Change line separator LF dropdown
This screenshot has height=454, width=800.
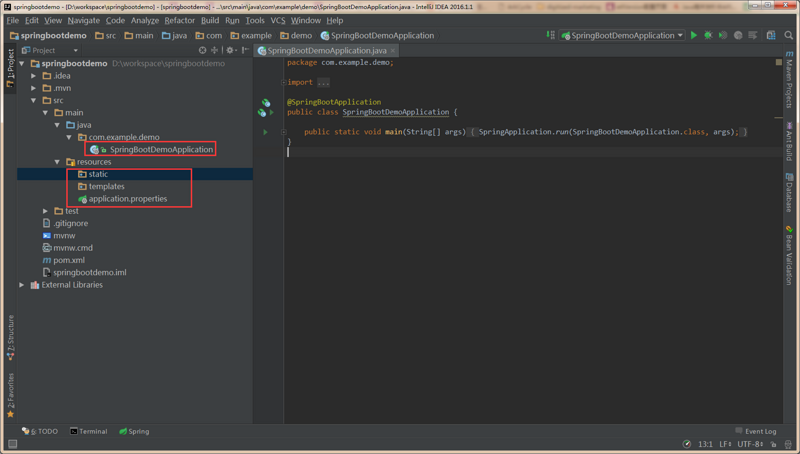[725, 444]
